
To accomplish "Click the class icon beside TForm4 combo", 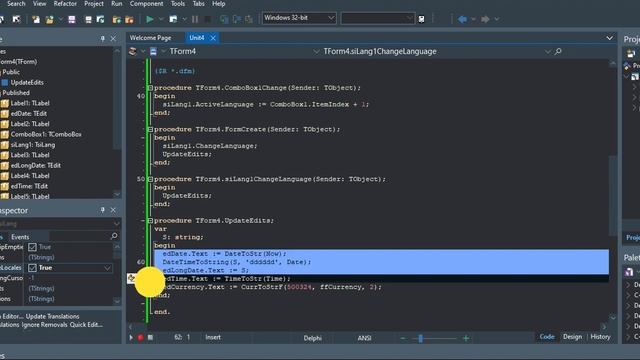I will click(x=132, y=51).
